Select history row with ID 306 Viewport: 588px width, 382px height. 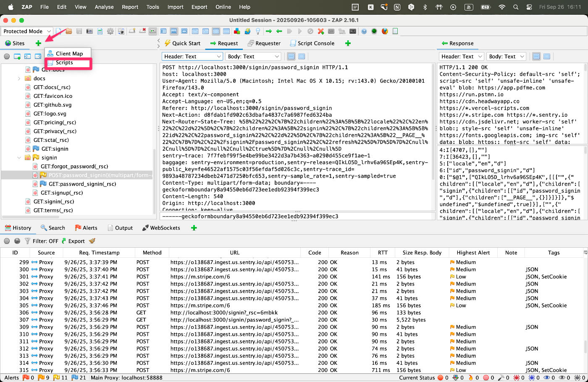pyautogui.click(x=292, y=313)
